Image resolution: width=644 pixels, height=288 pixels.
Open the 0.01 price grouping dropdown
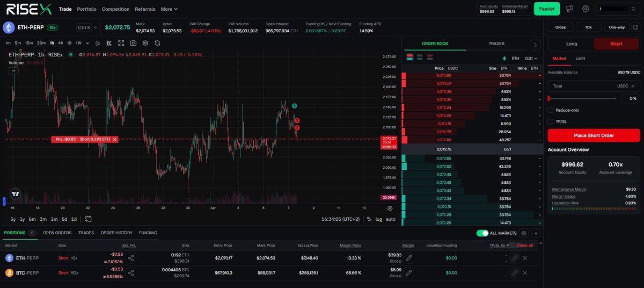[531, 59]
